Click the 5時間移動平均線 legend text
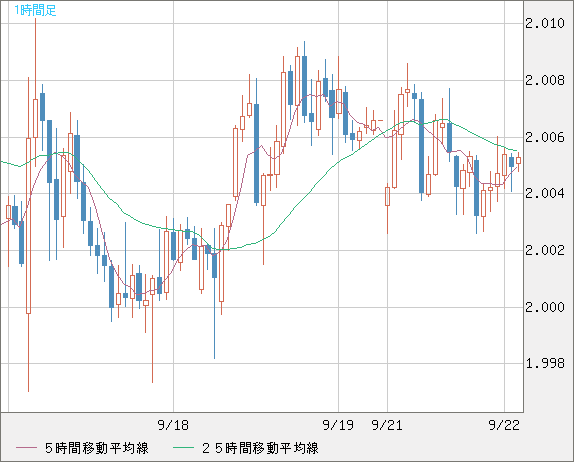Screen dimensions: 574x462 (97, 448)
